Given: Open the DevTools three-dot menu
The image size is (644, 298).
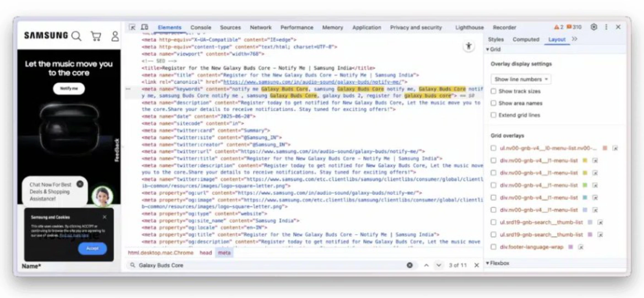Looking at the screenshot, I should (x=606, y=27).
